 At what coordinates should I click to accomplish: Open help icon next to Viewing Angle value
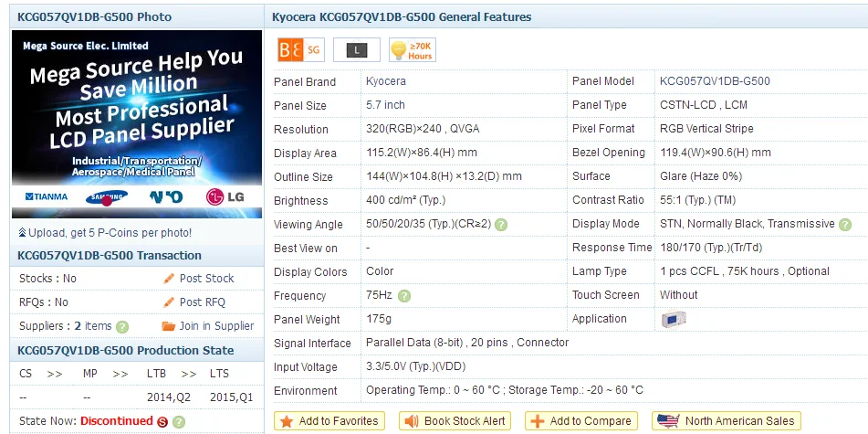pyautogui.click(x=501, y=225)
